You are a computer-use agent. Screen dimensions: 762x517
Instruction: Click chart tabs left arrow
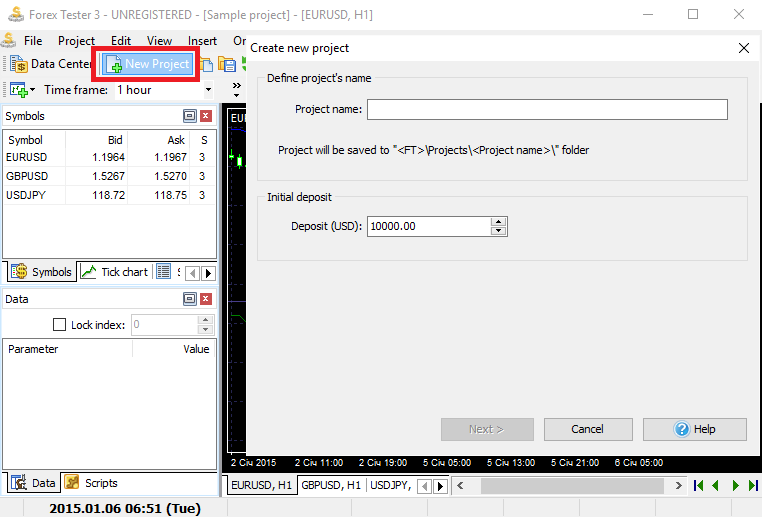point(425,486)
